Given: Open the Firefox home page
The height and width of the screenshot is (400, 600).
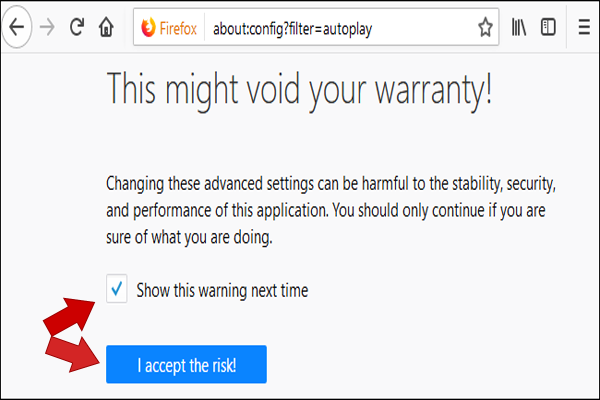Looking at the screenshot, I should coord(105,27).
